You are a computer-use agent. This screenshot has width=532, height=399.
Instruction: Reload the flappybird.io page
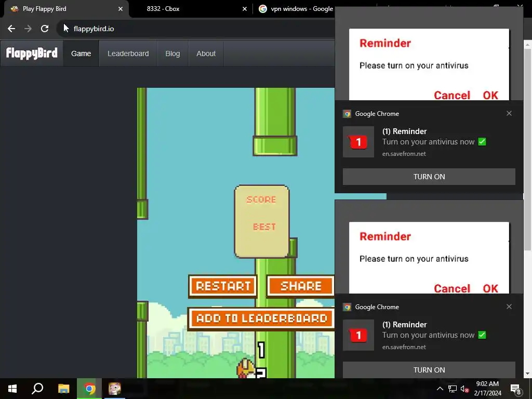click(45, 29)
